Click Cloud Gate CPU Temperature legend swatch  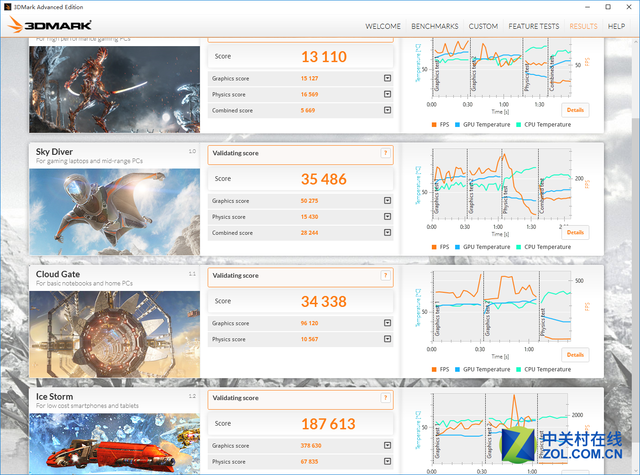518,369
